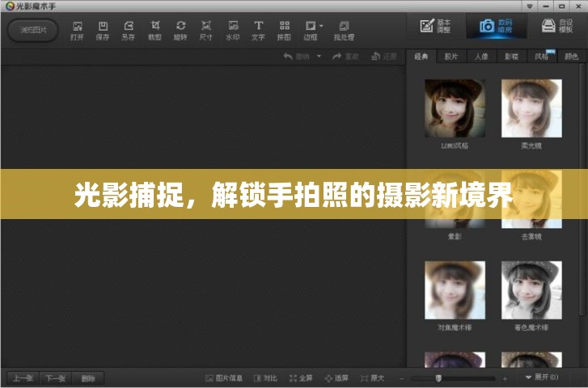The height and width of the screenshot is (388, 588).
Task: Expand the 展开 panel at bottom right
Action: click(543, 377)
